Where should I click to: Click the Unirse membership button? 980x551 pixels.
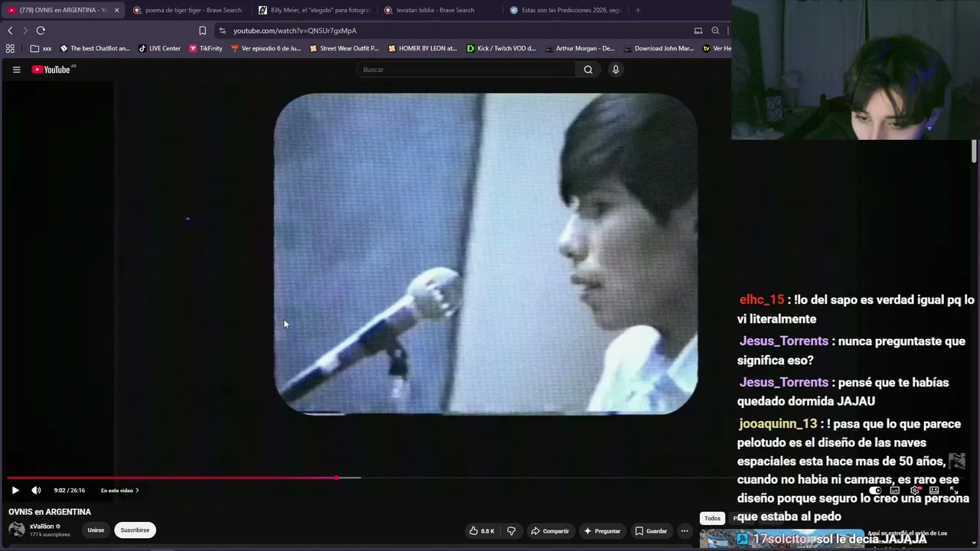tap(96, 530)
